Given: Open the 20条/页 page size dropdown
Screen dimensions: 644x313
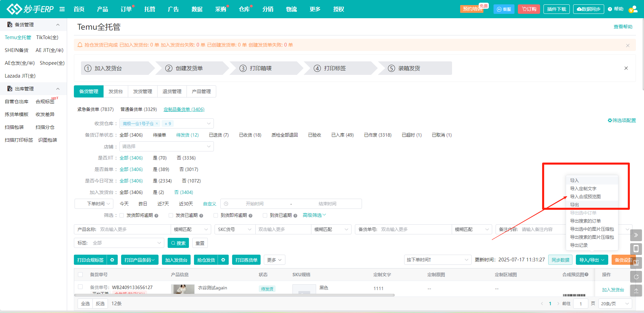Looking at the screenshot, I should coord(615,304).
